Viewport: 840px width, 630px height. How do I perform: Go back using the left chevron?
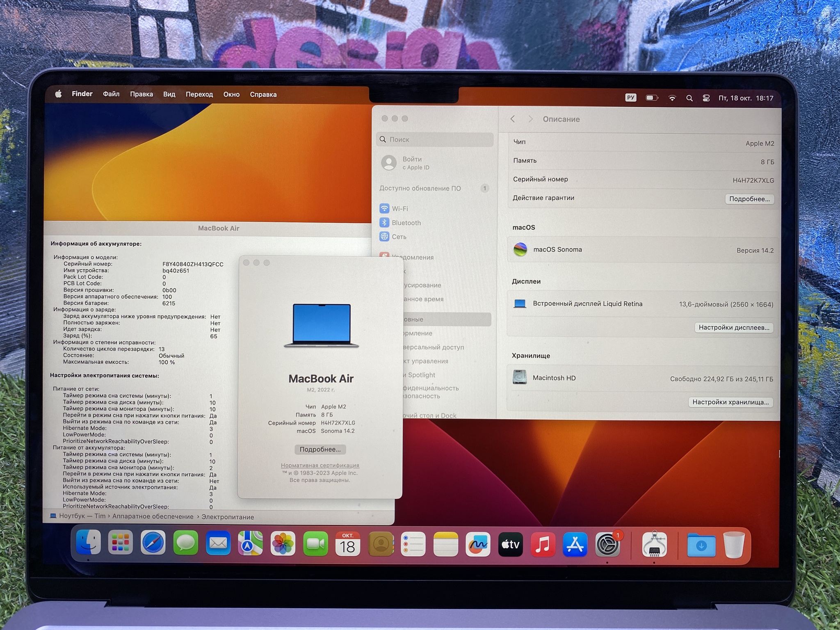click(513, 119)
